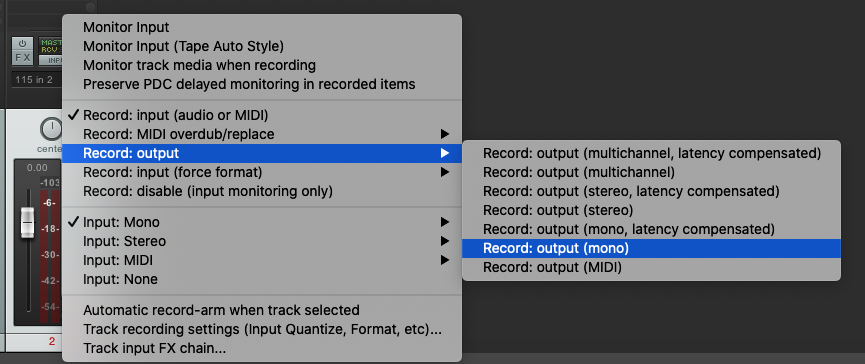Open the track FX button
This screenshot has height=364, width=865.
22,57
